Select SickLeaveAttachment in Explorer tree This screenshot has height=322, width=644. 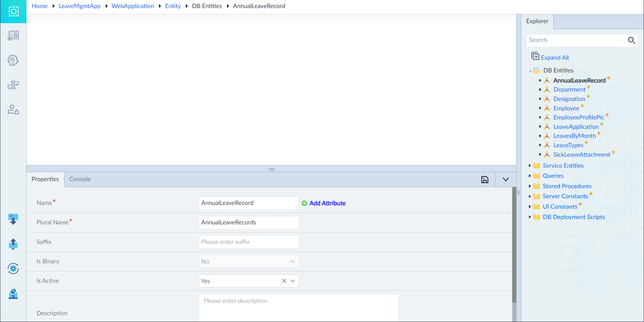tap(582, 155)
